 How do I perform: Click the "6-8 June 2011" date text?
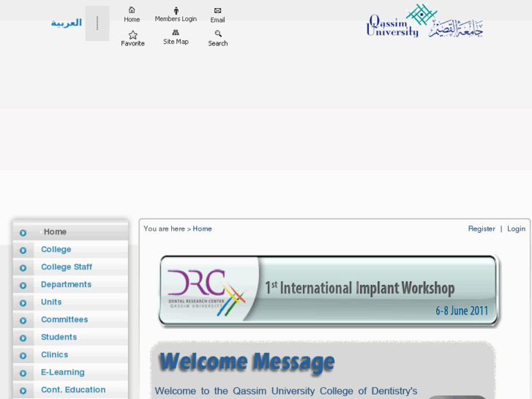[x=462, y=310]
